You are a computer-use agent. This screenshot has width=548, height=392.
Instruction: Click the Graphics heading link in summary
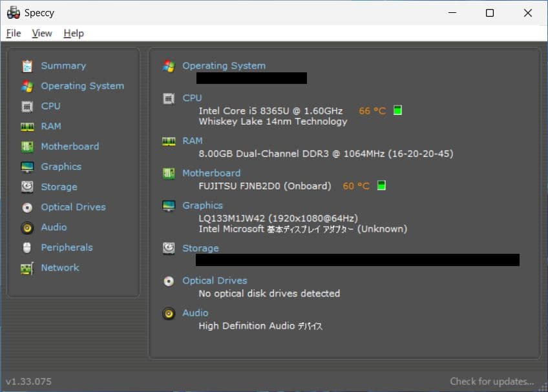pyautogui.click(x=203, y=206)
